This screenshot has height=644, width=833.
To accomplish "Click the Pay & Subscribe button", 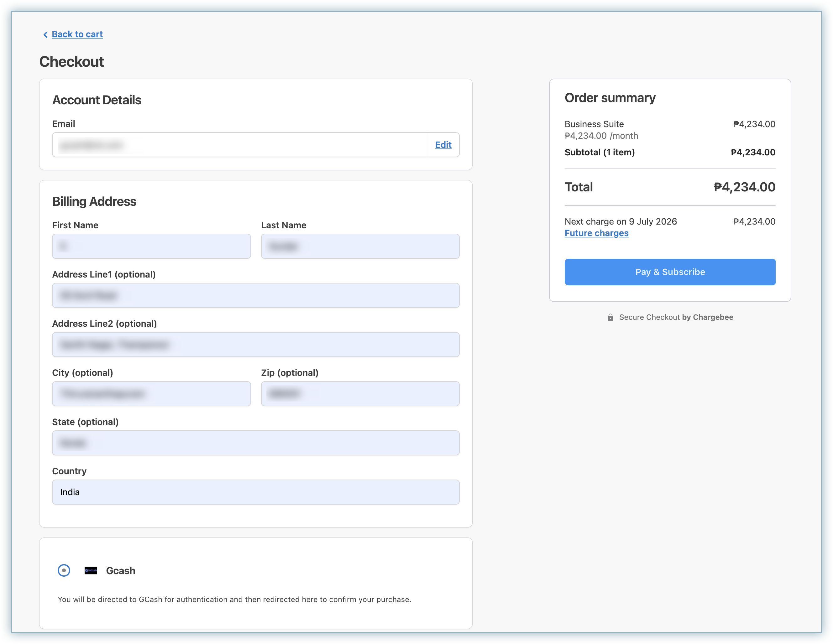I will coord(670,272).
